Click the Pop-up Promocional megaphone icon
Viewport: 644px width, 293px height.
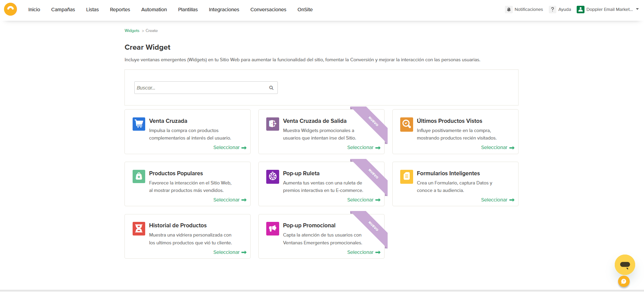click(272, 229)
